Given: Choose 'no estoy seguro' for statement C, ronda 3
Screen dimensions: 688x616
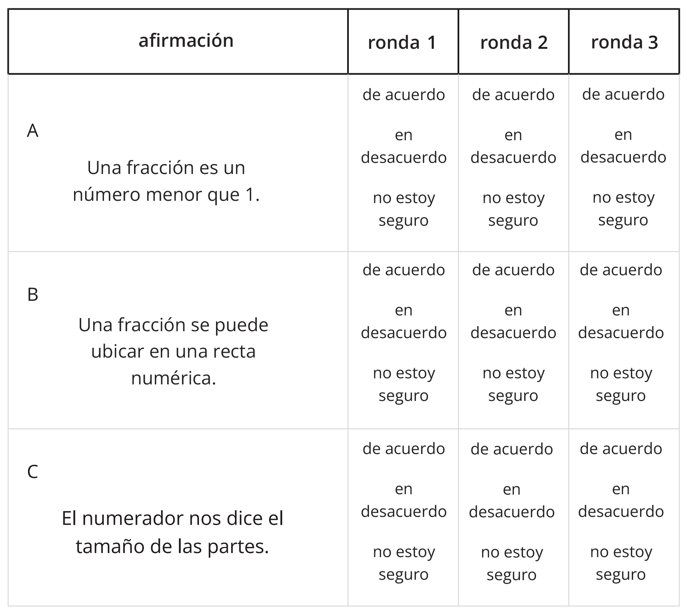Looking at the screenshot, I should pyautogui.click(x=621, y=563).
